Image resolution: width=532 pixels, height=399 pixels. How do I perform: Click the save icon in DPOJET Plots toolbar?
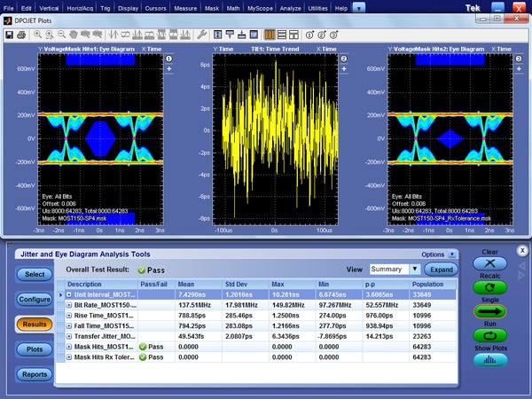point(9,35)
